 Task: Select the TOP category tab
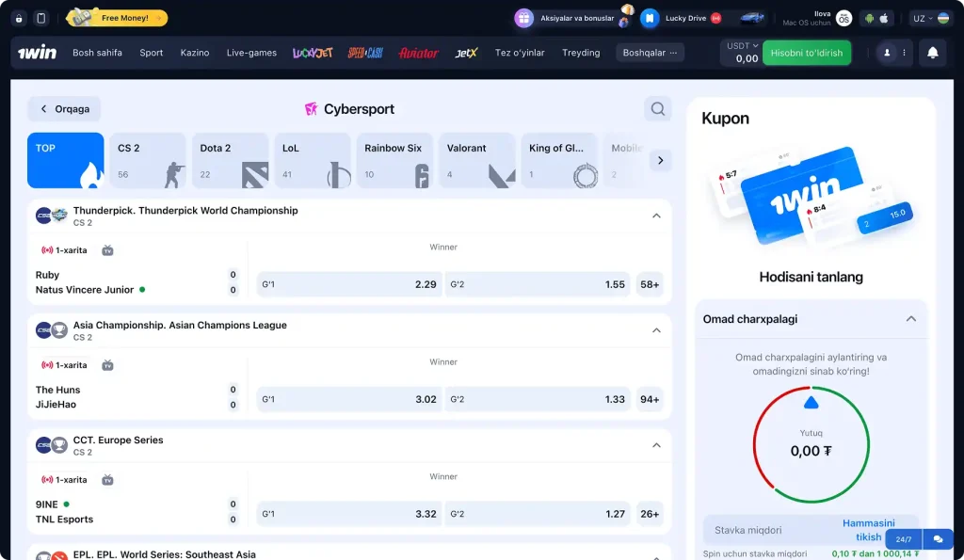tap(66, 160)
